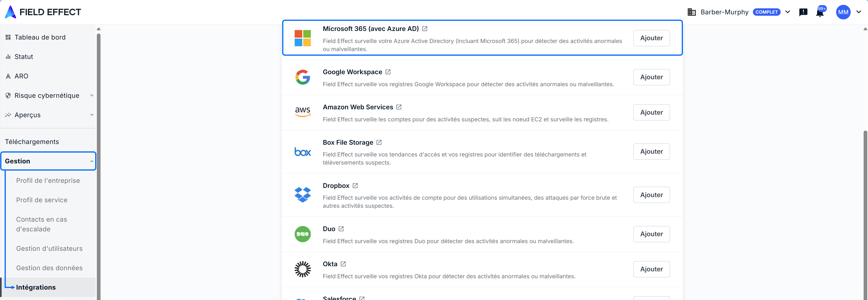
Task: Expand the Risque cybernétique menu
Action: click(91, 96)
